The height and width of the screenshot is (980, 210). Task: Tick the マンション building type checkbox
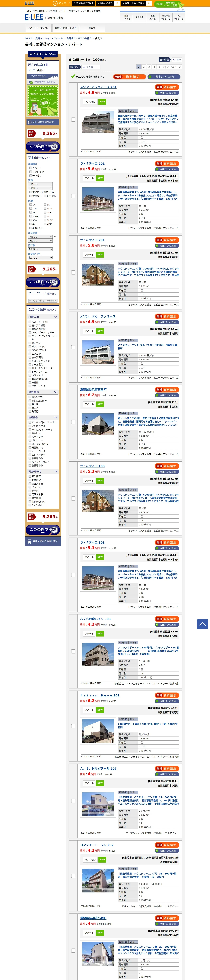tap(30, 171)
